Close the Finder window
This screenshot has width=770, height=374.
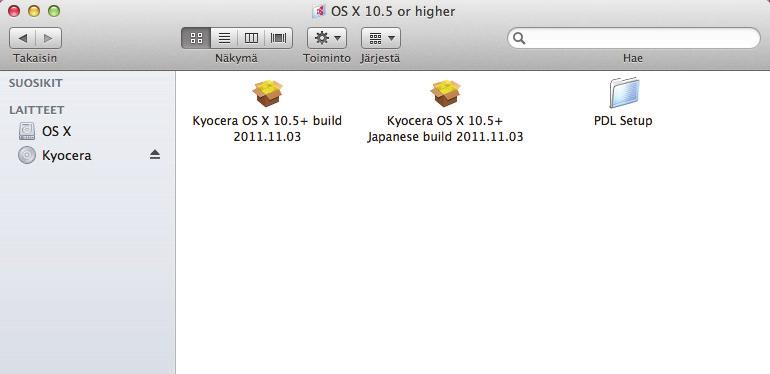coord(14,11)
